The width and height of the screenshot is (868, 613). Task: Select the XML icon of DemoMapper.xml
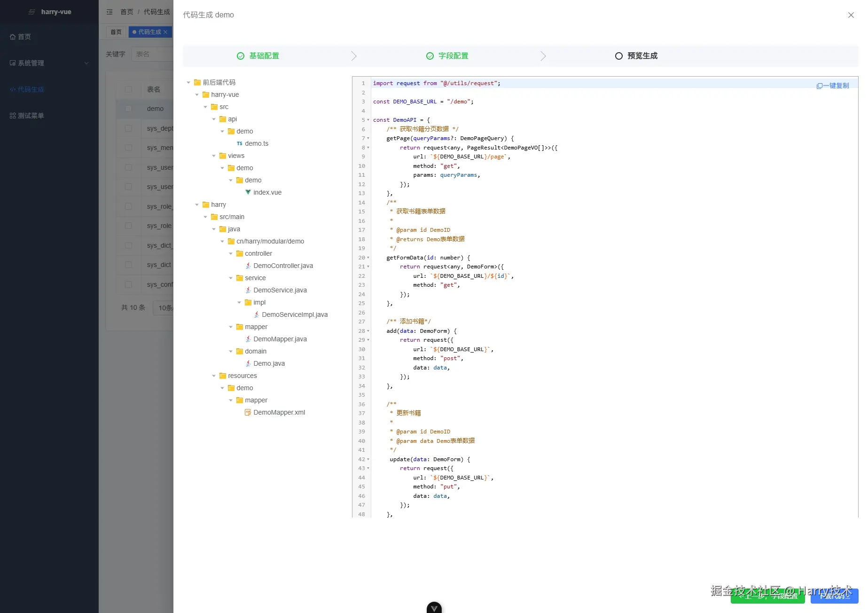[x=248, y=412]
